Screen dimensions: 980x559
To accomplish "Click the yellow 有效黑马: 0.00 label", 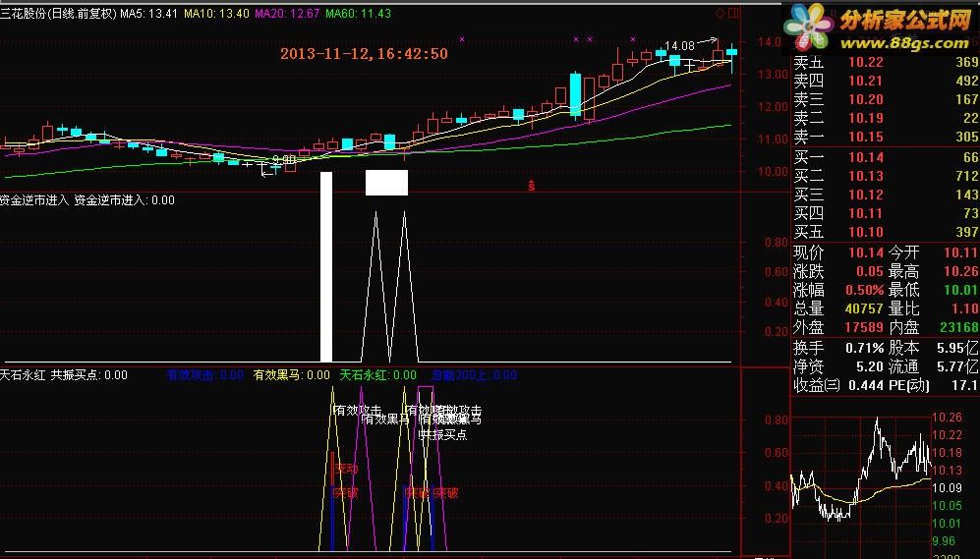I will point(291,374).
